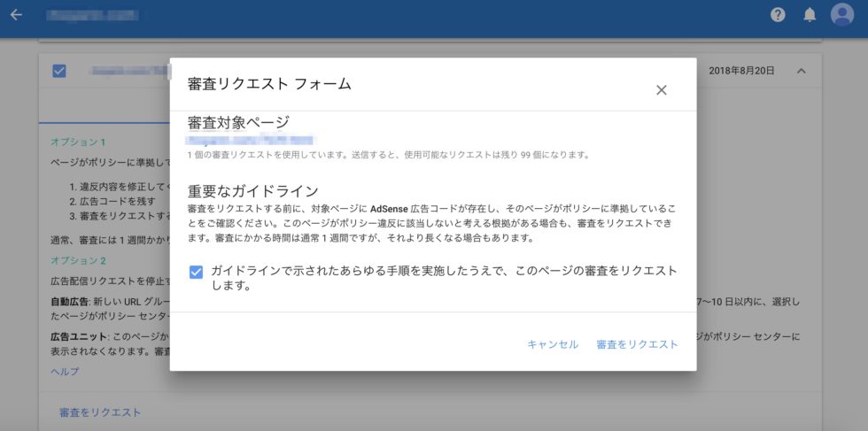The height and width of the screenshot is (431, 868).
Task: Uncheck the guideline confirmation checkbox in dialog
Action: pyautogui.click(x=197, y=272)
